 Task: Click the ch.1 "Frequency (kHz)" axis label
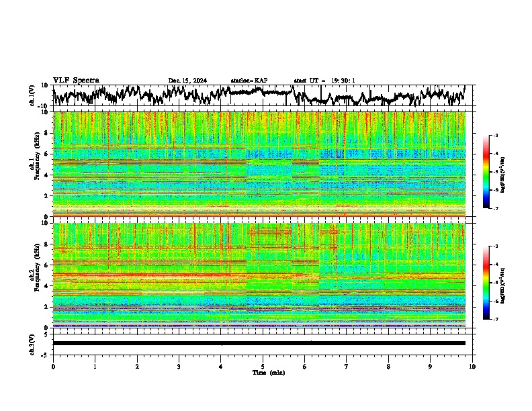37,156
